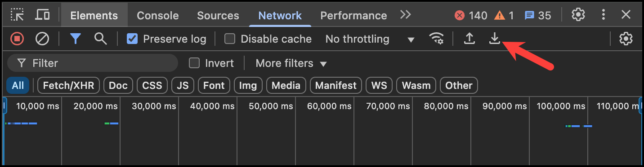Expand the More filters dropdown

(291, 63)
